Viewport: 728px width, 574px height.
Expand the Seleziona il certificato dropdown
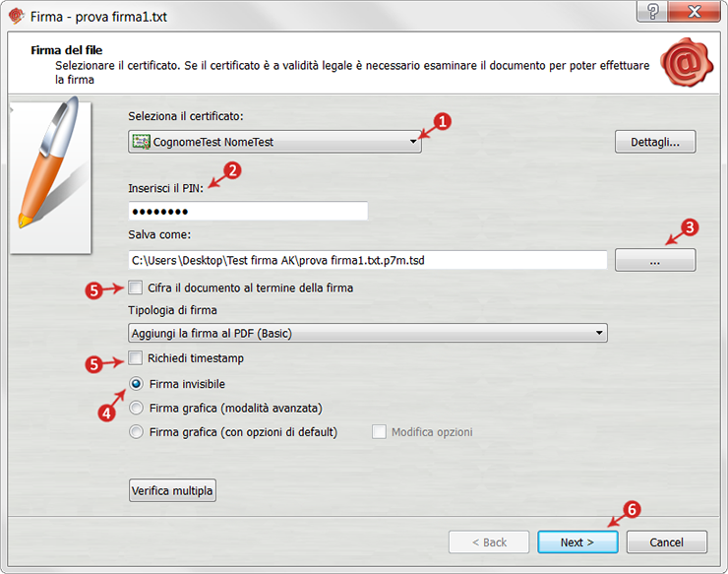pyautogui.click(x=274, y=142)
